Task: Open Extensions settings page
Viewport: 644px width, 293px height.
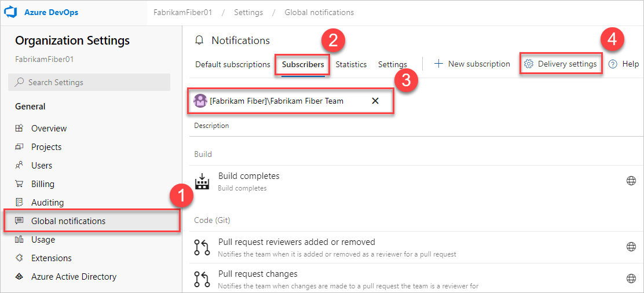Action: (x=52, y=258)
